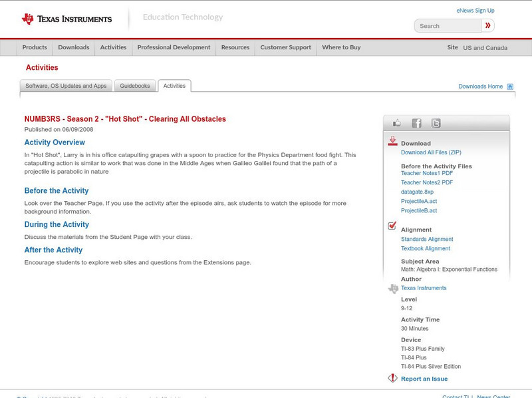This screenshot has width=532, height=398.
Task: Click the Report an Issue link
Action: pos(424,379)
